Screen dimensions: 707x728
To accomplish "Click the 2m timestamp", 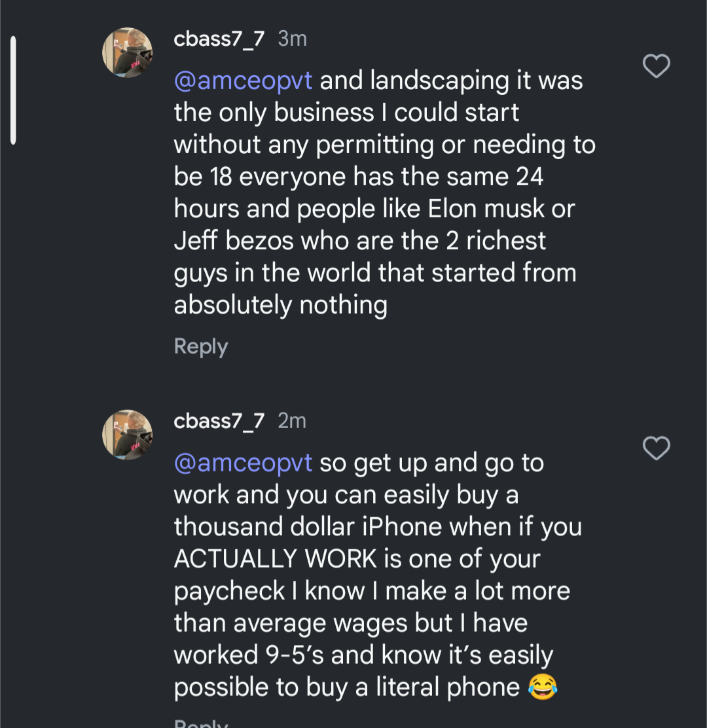I will 292,421.
